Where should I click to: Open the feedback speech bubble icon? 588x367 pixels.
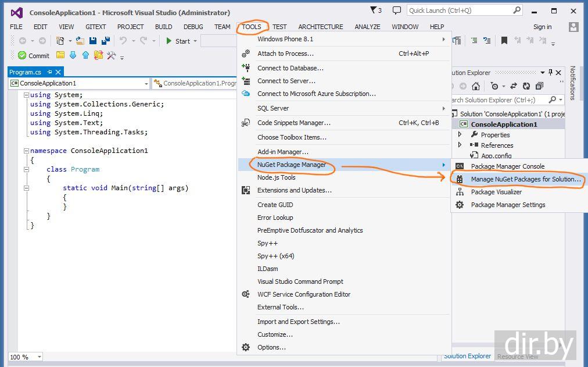point(397,10)
